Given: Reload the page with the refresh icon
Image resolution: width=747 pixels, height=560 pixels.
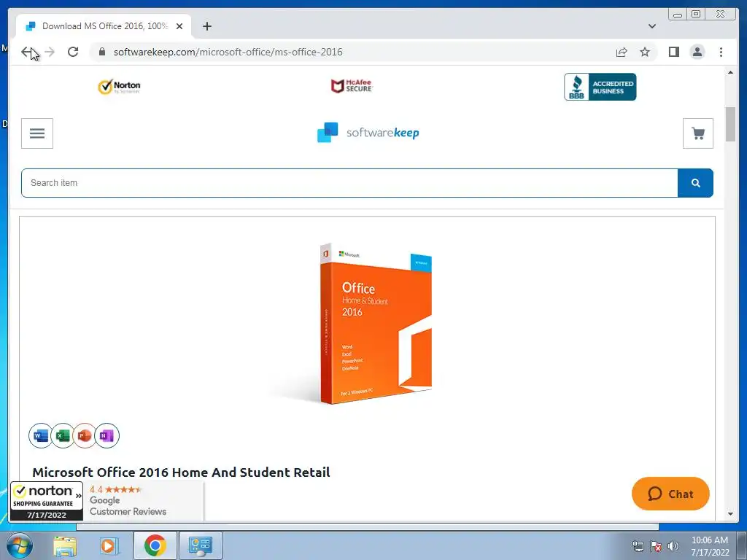Looking at the screenshot, I should click(x=73, y=52).
